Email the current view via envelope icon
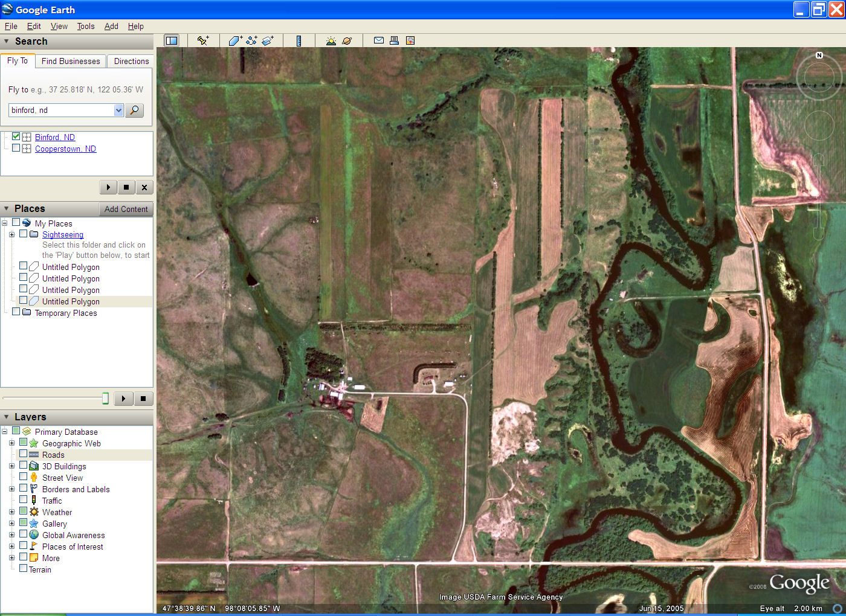This screenshot has height=616, width=846. [x=379, y=40]
